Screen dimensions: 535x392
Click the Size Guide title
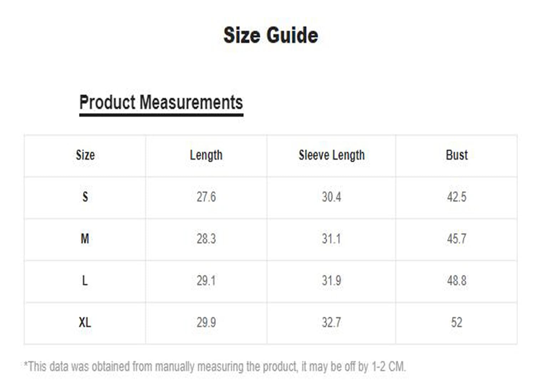[x=271, y=35]
